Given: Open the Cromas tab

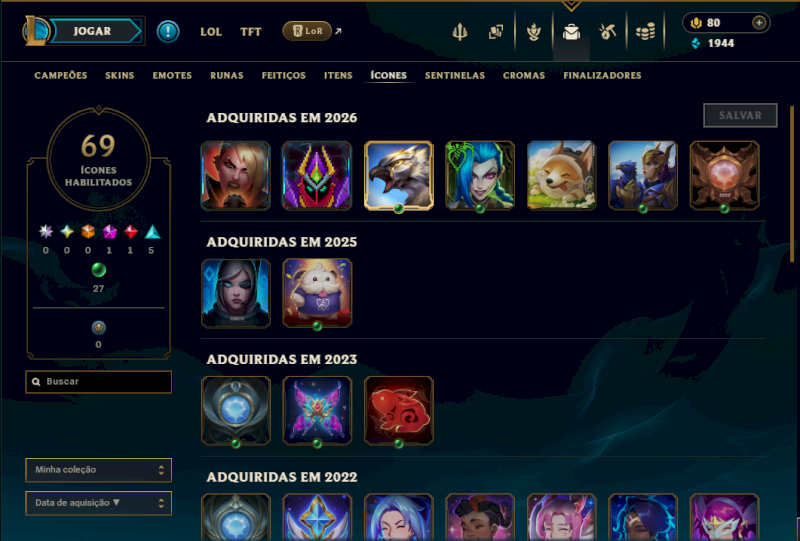Looking at the screenshot, I should tap(524, 76).
